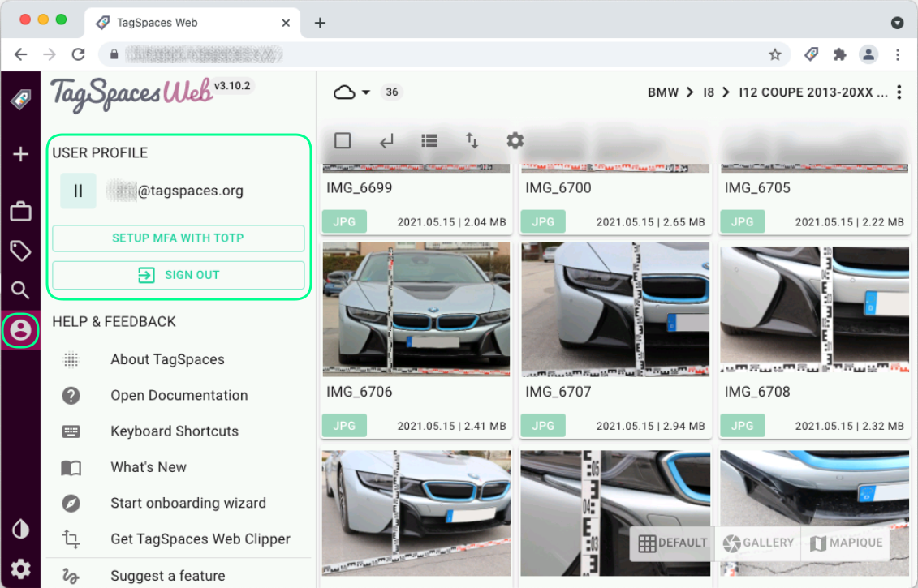This screenshot has width=918, height=588.
Task: Open the search magnifier icon in sidebar
Action: click(20, 290)
